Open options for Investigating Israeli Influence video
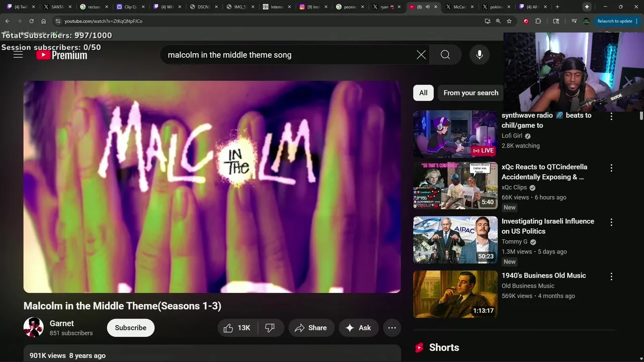The width and height of the screenshot is (644, 362). pos(611,222)
